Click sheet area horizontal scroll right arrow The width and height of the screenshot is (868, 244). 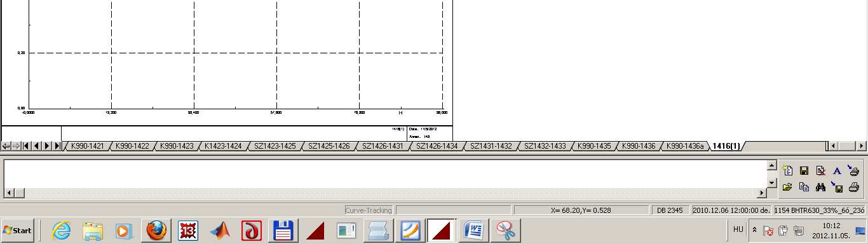tap(862, 146)
